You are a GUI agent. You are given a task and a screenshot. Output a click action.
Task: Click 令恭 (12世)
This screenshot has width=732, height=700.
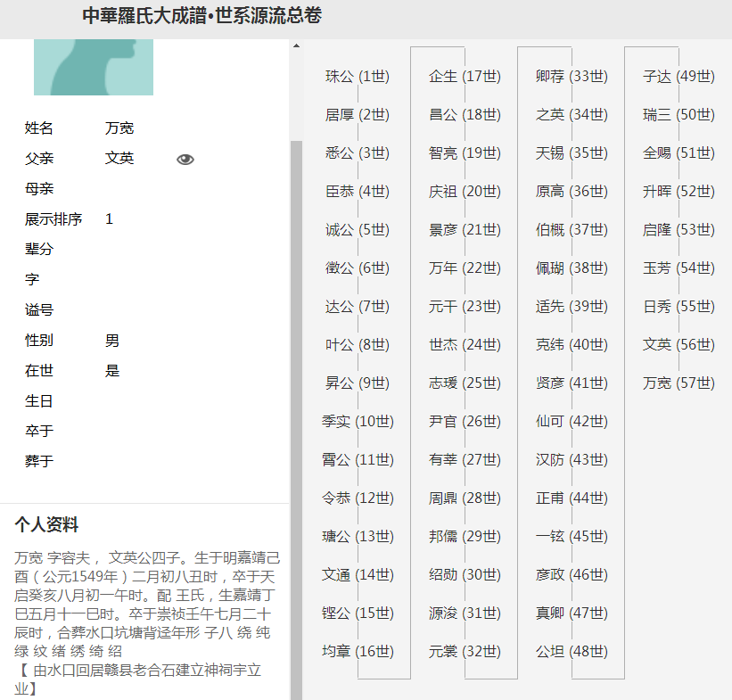pyautogui.click(x=358, y=498)
